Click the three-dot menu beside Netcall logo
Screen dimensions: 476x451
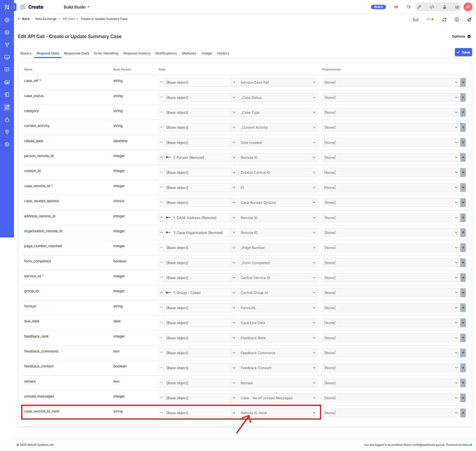click(x=14, y=7)
